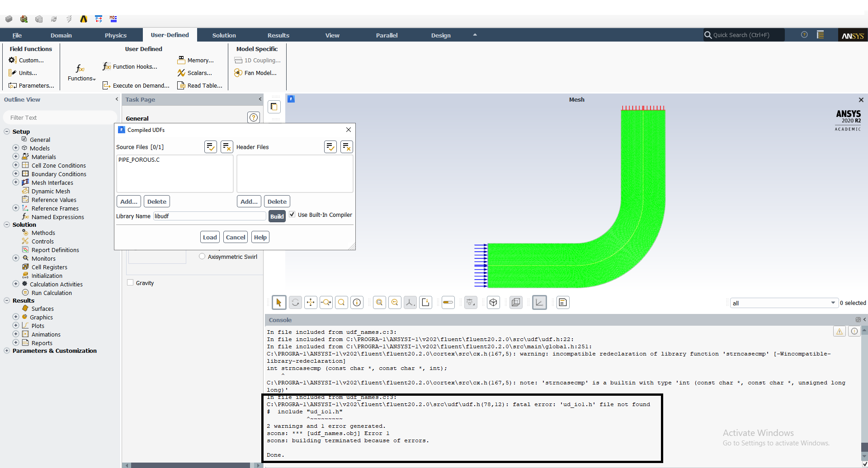Open the Fan Model dialog
868x468 pixels.
point(255,73)
